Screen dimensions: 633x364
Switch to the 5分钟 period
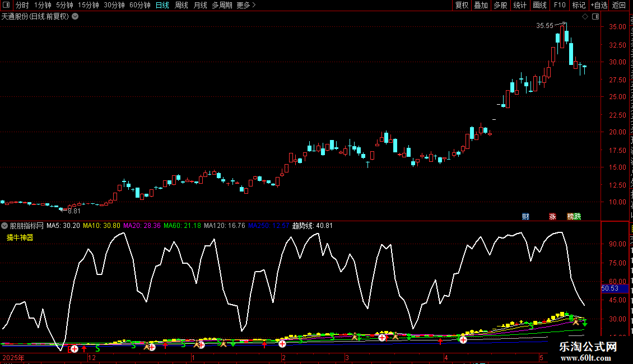coord(64,5)
